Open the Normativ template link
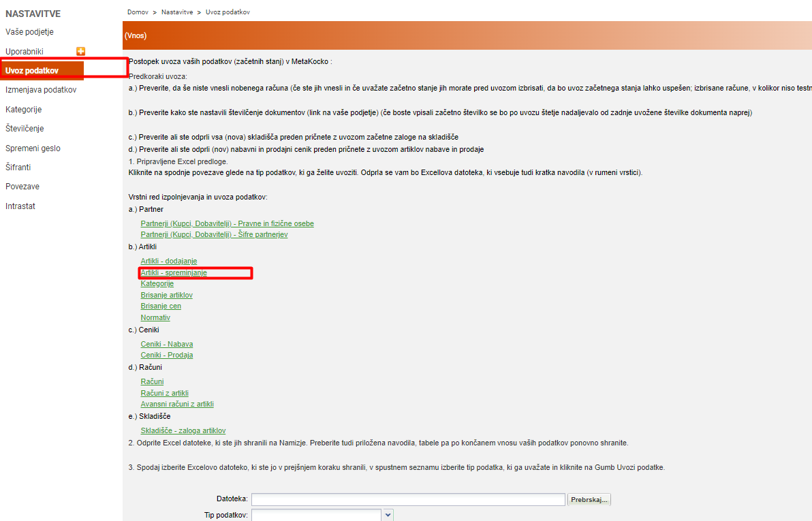This screenshot has width=812, height=521. click(x=155, y=317)
